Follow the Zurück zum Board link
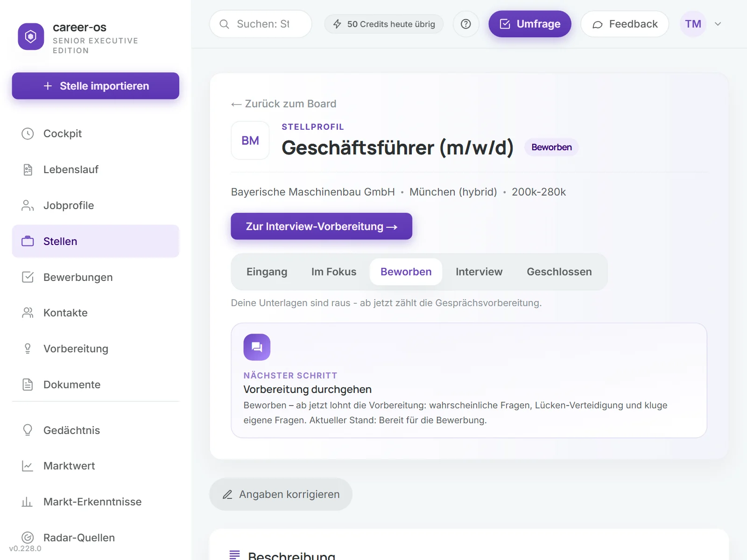 pyautogui.click(x=284, y=104)
